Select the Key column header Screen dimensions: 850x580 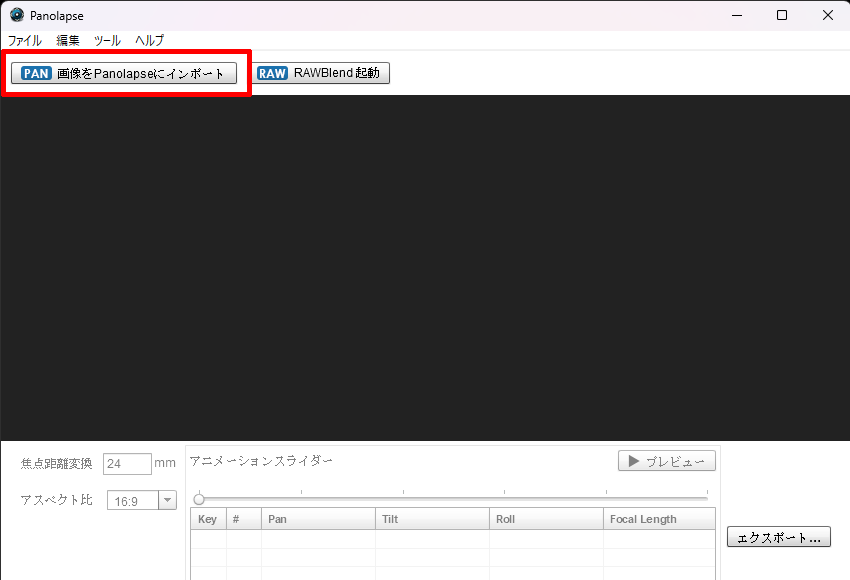click(208, 519)
